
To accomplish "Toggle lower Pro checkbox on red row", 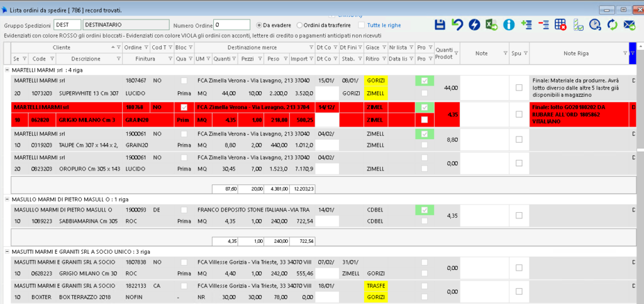I will click(425, 120).
